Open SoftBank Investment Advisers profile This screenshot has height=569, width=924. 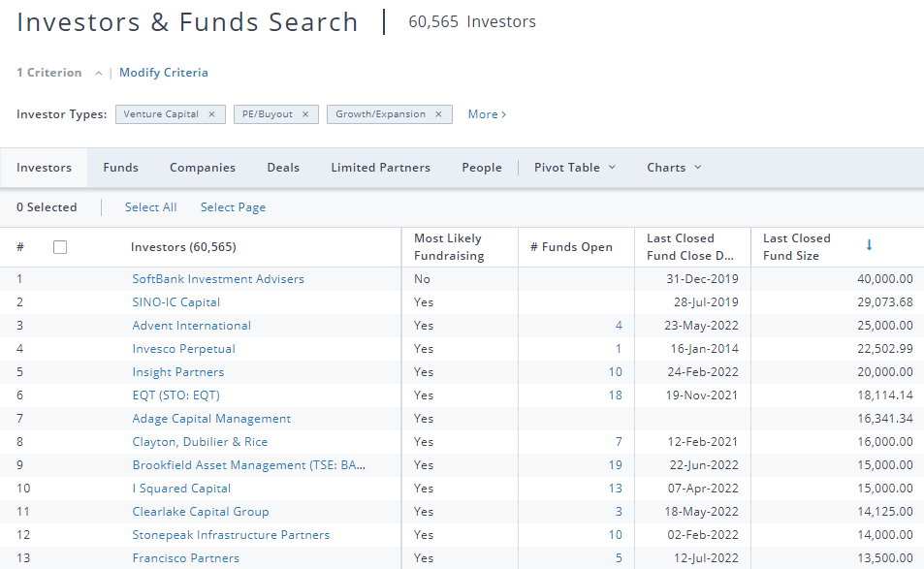(218, 279)
